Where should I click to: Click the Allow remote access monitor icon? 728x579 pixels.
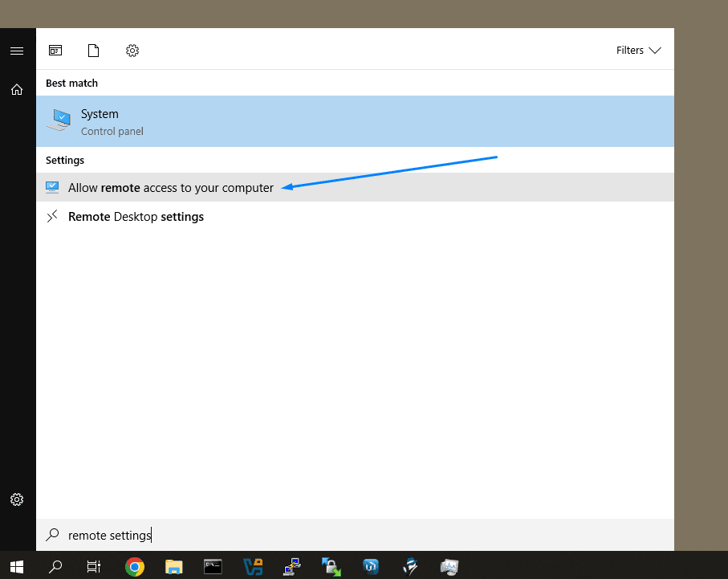point(52,187)
